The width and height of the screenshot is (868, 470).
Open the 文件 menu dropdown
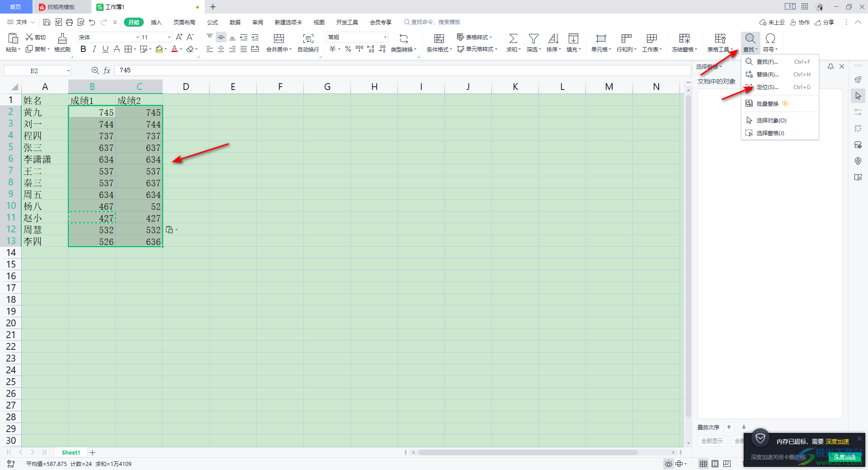coord(21,22)
